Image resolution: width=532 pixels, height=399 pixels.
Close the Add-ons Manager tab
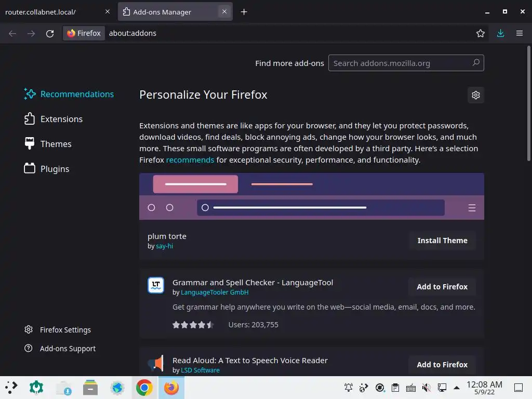pos(224,11)
